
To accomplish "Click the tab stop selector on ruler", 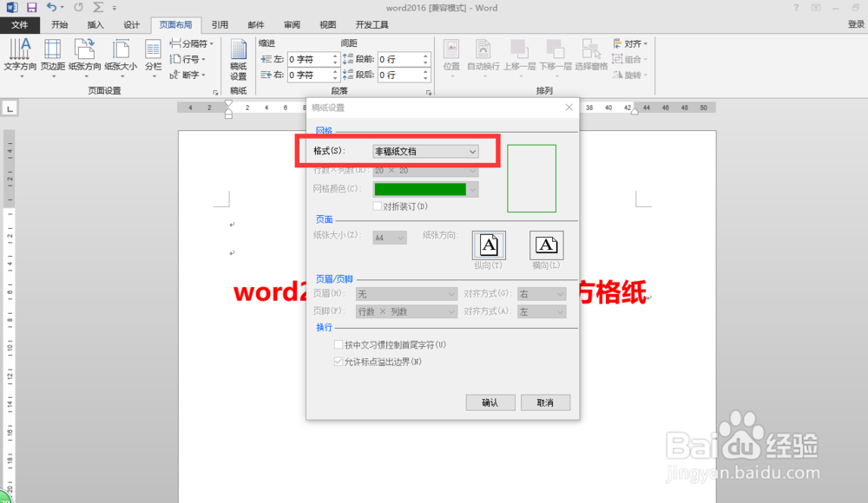I will pos(10,108).
